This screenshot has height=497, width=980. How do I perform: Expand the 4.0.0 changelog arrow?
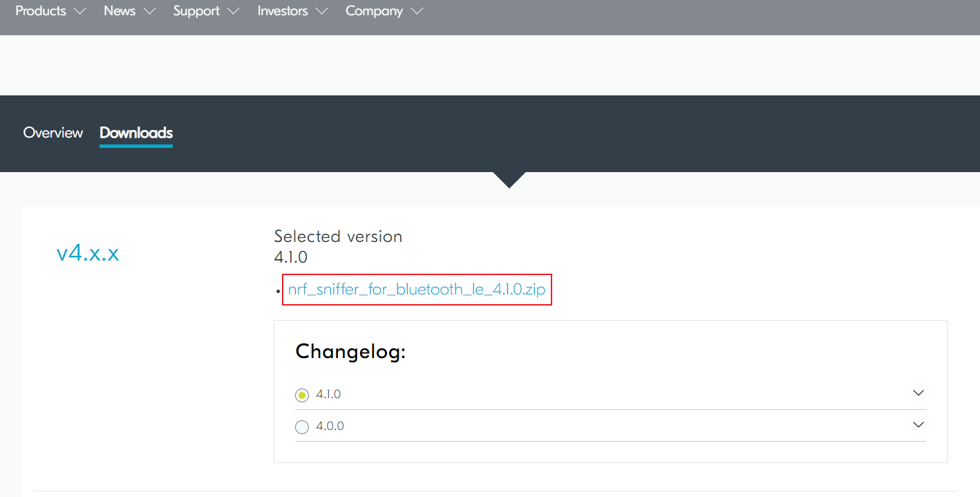pyautogui.click(x=918, y=424)
